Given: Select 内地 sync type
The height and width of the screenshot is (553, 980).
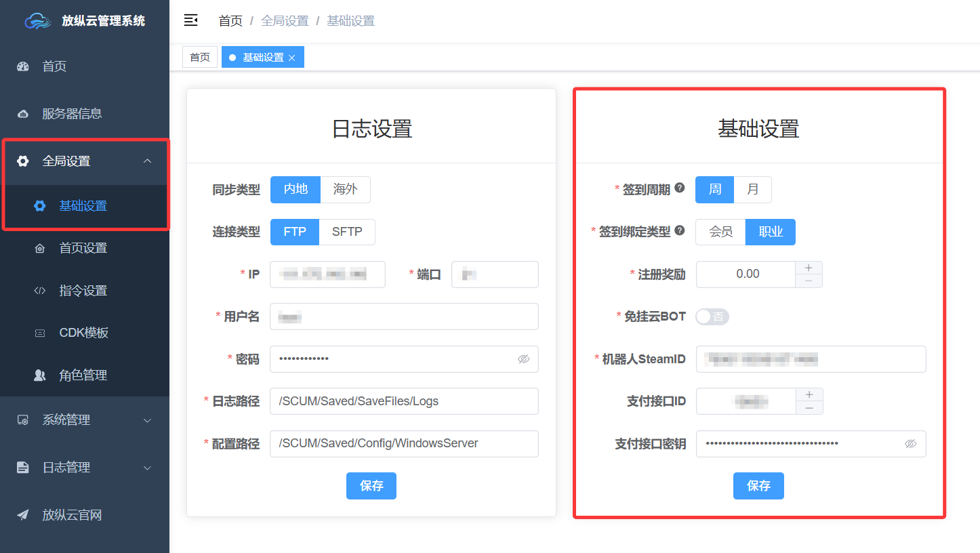Looking at the screenshot, I should (295, 190).
